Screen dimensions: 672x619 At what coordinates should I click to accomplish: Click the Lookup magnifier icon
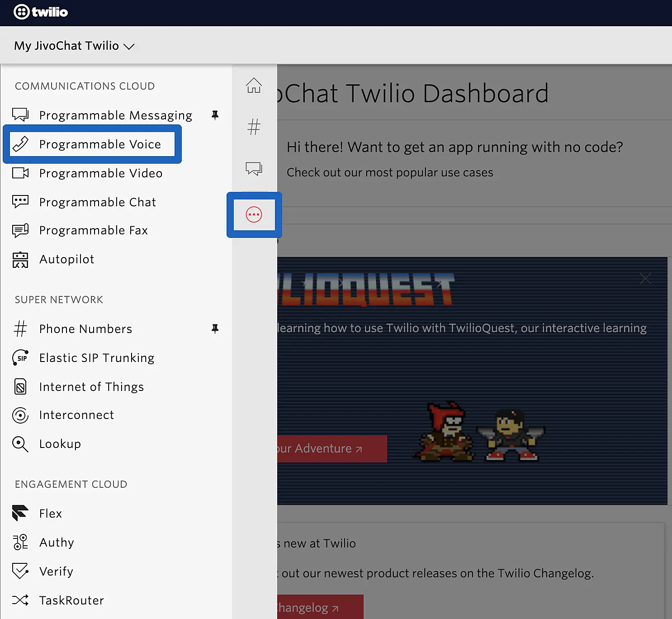click(20, 444)
